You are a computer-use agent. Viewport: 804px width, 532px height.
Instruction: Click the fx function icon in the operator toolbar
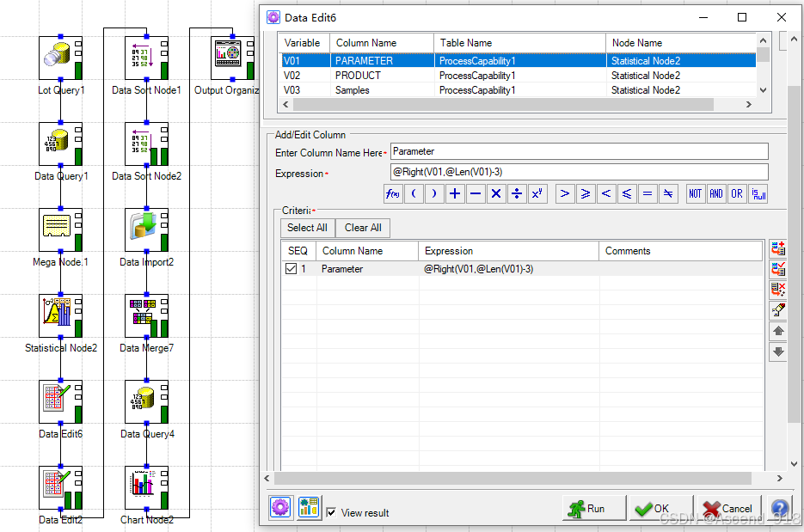[392, 193]
